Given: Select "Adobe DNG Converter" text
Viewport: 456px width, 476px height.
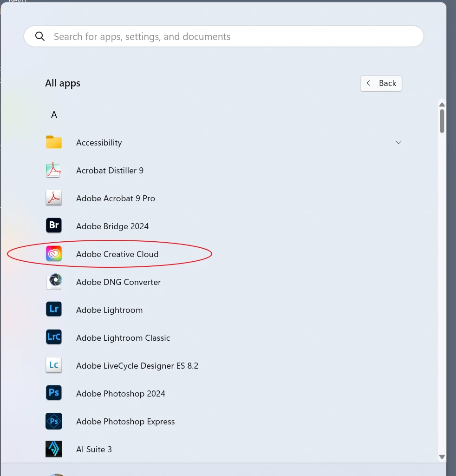Looking at the screenshot, I should click(118, 282).
